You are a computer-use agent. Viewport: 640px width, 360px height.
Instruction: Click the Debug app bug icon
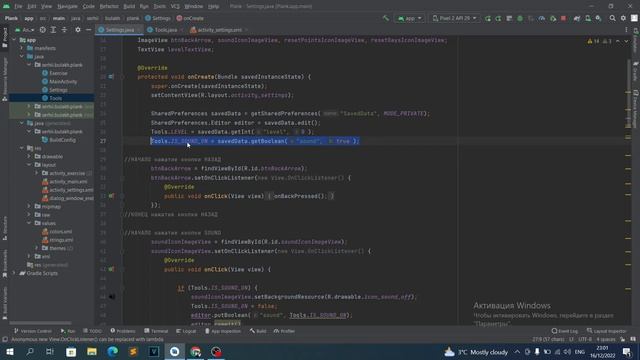point(520,18)
